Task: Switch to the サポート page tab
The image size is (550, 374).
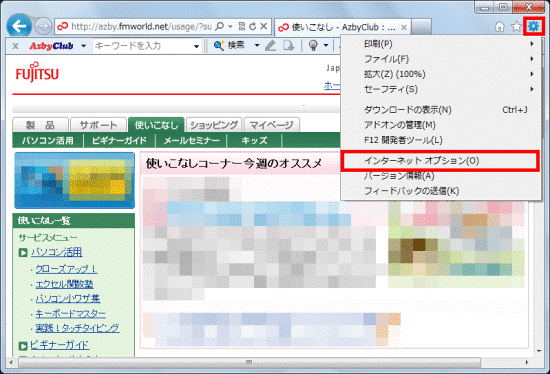Action: (x=98, y=125)
